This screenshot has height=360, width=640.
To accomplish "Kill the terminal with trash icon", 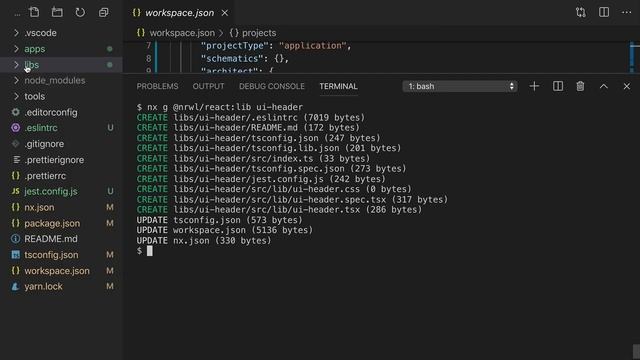I will coord(580,86).
